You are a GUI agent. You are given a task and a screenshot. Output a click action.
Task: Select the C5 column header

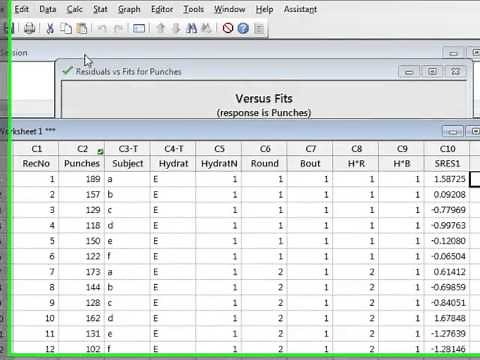coord(219,149)
